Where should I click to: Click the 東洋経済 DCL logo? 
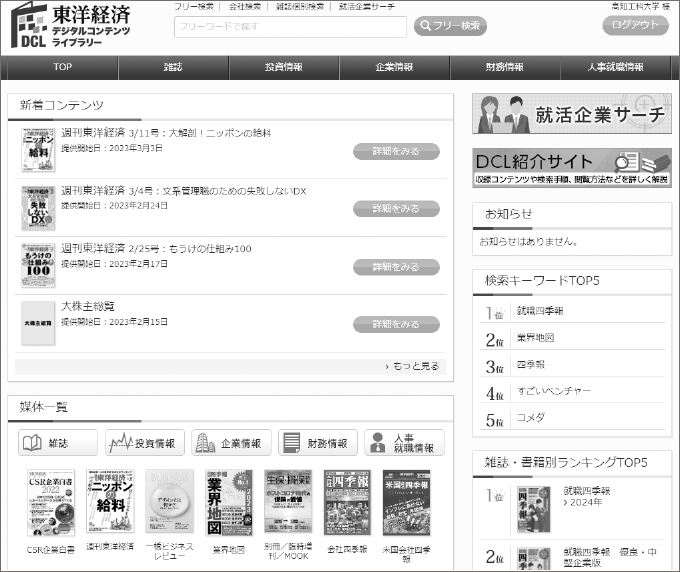coord(70,25)
